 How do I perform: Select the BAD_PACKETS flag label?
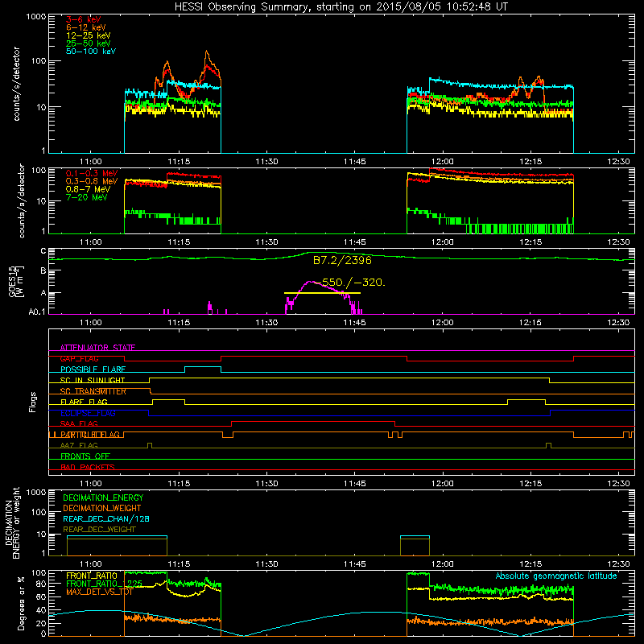click(x=88, y=467)
